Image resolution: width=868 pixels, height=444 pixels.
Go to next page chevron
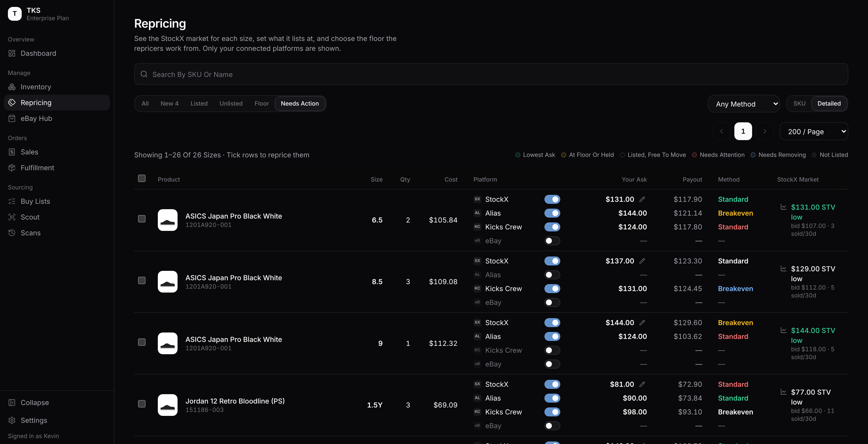[x=764, y=131]
